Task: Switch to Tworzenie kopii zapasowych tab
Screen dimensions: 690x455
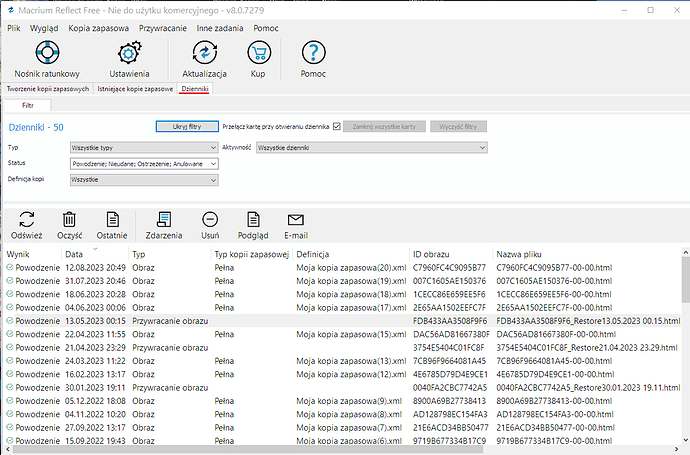Action: [x=48, y=89]
